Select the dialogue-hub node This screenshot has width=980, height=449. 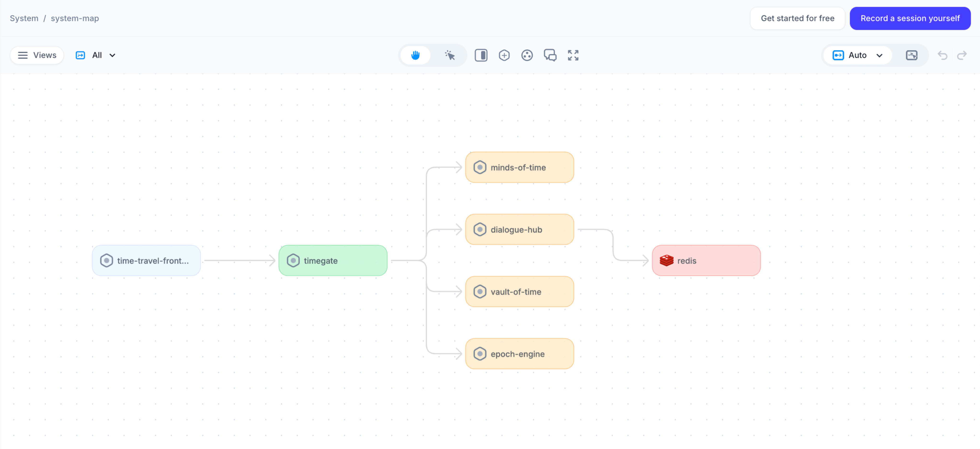point(519,230)
